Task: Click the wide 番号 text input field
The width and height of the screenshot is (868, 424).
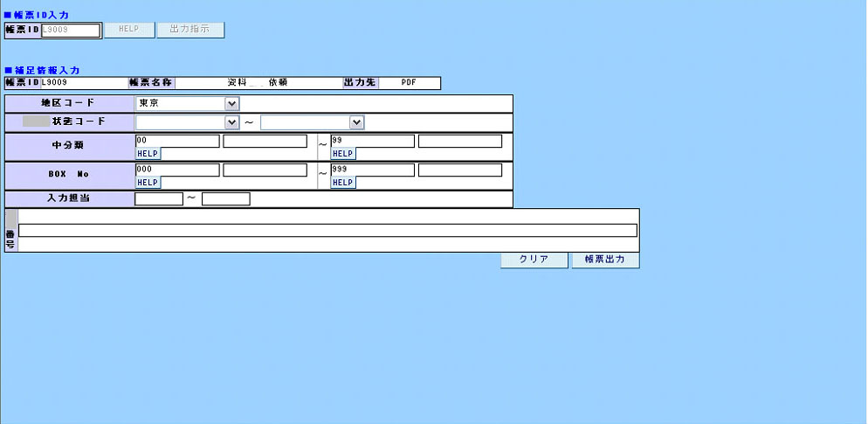Action: tap(327, 231)
